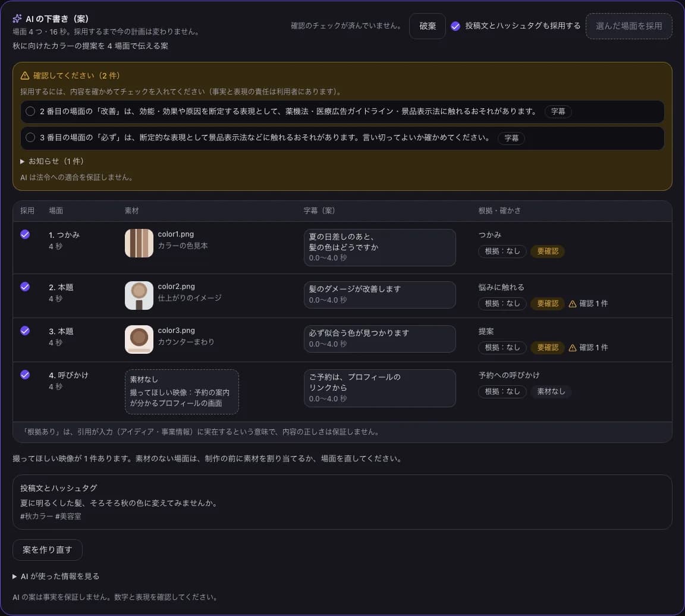This screenshot has height=616, width=685.
Task: Click the 破棄 button
Action: click(428, 26)
